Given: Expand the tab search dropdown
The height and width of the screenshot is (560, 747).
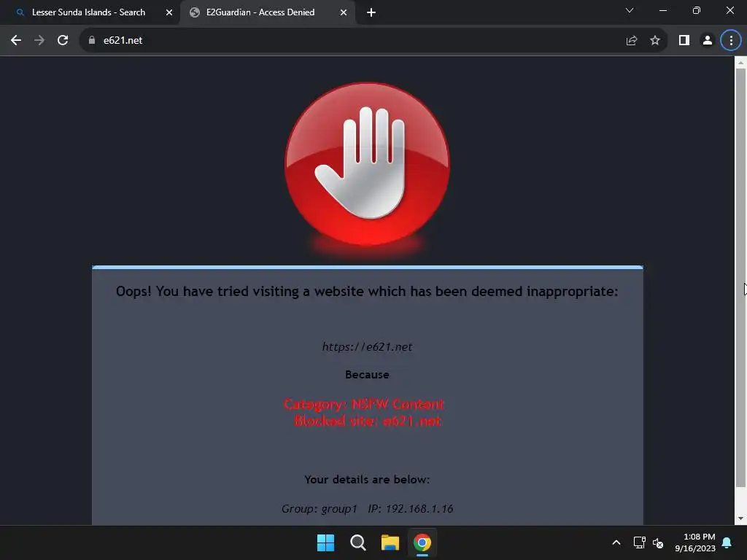Looking at the screenshot, I should click(x=630, y=10).
